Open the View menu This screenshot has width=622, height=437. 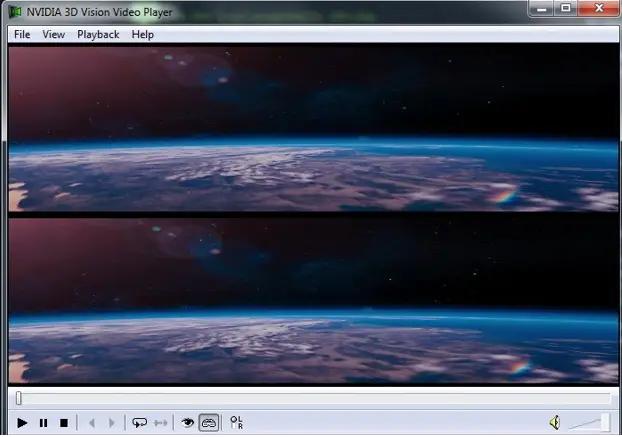pos(54,34)
